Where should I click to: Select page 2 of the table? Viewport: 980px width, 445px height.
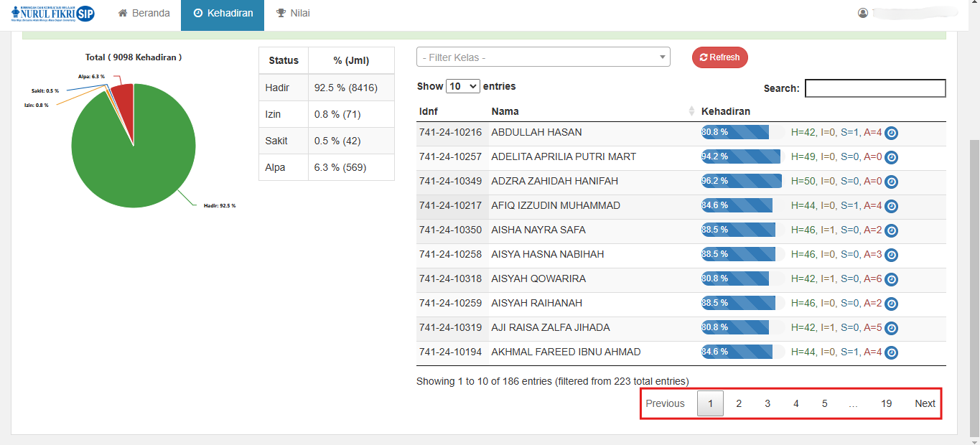(739, 403)
